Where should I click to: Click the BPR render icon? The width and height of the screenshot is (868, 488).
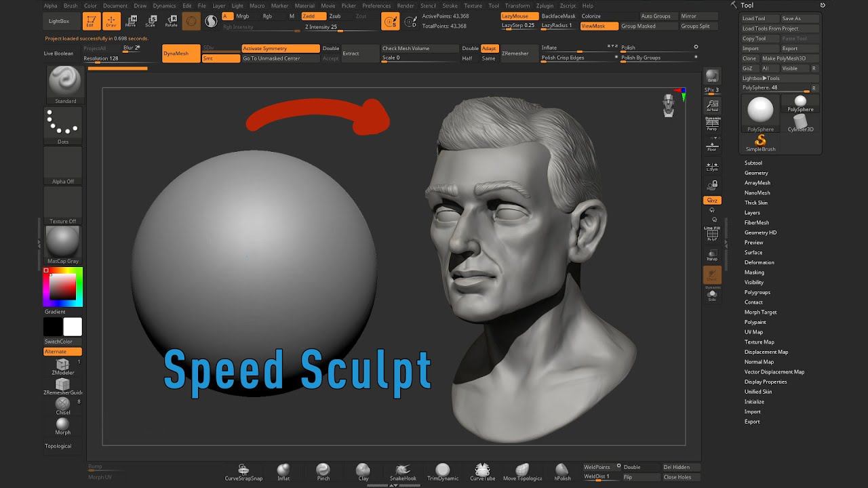(712, 76)
